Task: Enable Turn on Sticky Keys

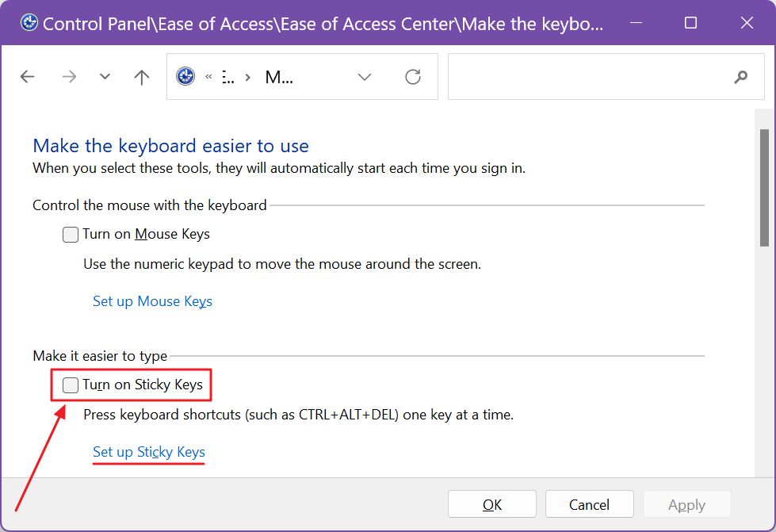Action: (x=70, y=385)
